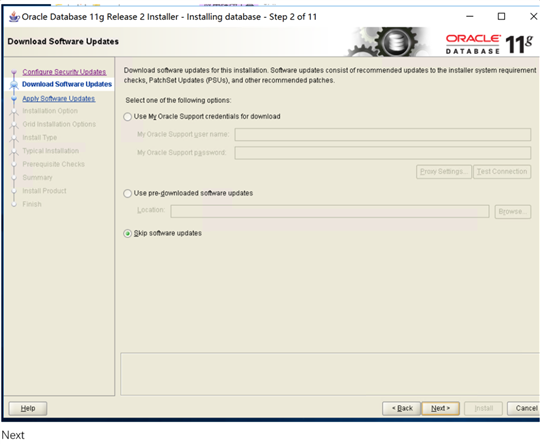Click the Install Product step text
The height and width of the screenshot is (444, 540).
pos(44,191)
